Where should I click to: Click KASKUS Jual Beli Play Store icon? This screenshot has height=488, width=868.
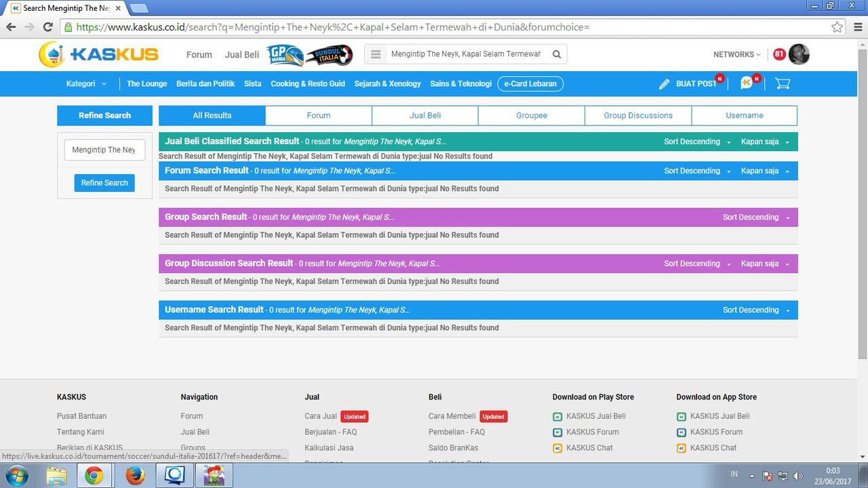(557, 417)
